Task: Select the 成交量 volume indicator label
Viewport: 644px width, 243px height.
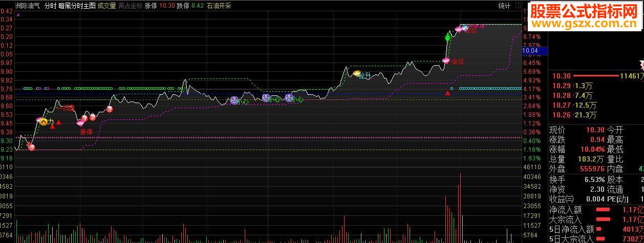Action: tap(106, 6)
